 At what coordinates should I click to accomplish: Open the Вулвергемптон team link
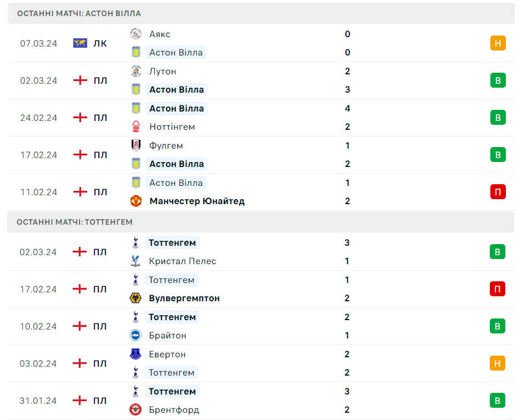pos(184,298)
